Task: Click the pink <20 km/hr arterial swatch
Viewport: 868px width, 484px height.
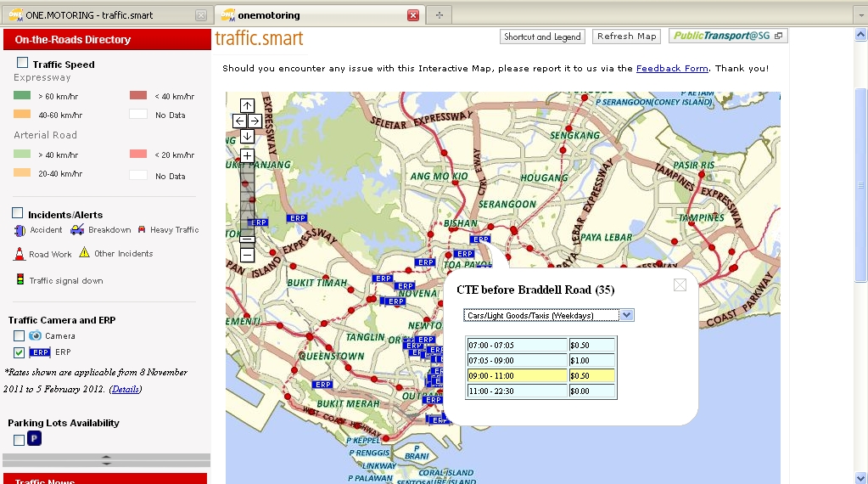Action: [138, 154]
